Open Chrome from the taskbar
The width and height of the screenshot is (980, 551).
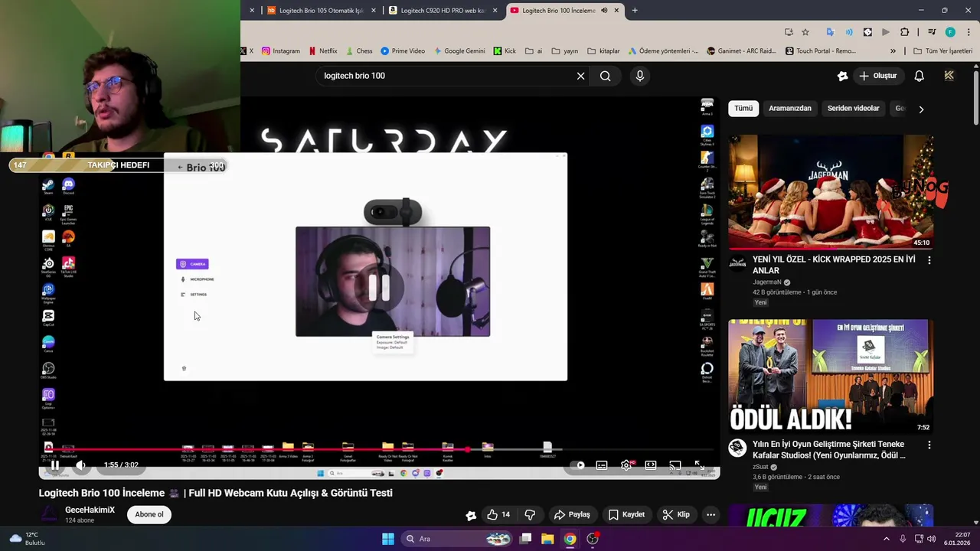point(570,539)
